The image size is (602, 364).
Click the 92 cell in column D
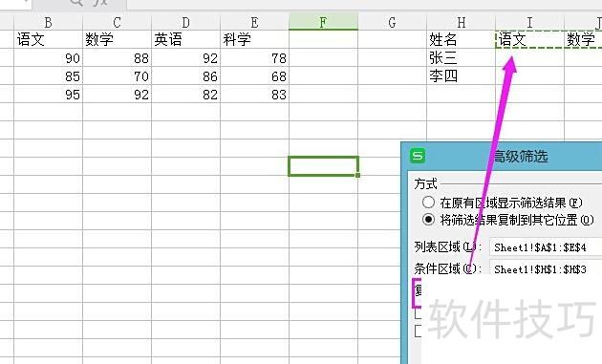click(185, 57)
